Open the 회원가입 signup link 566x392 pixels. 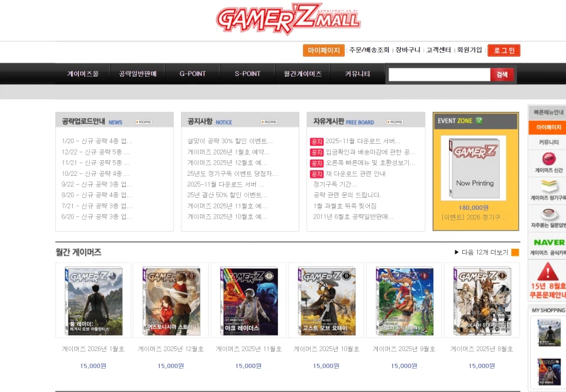[x=469, y=50]
